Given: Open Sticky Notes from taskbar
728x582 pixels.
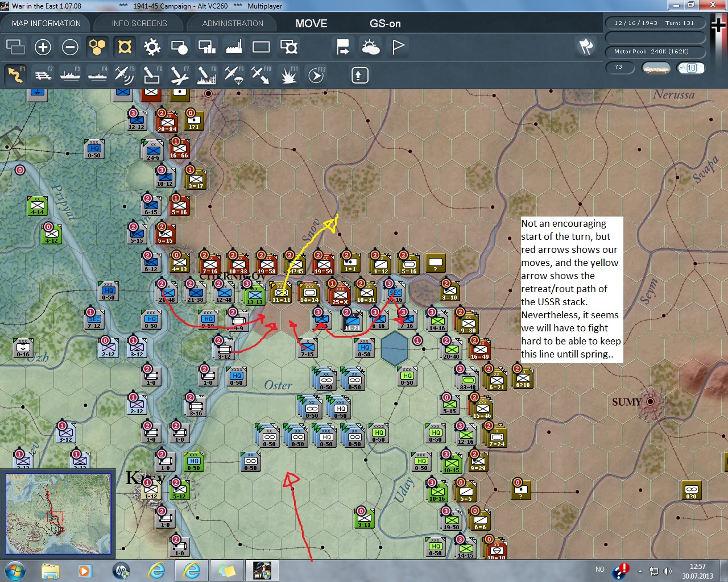Looking at the screenshot, I should (227, 570).
